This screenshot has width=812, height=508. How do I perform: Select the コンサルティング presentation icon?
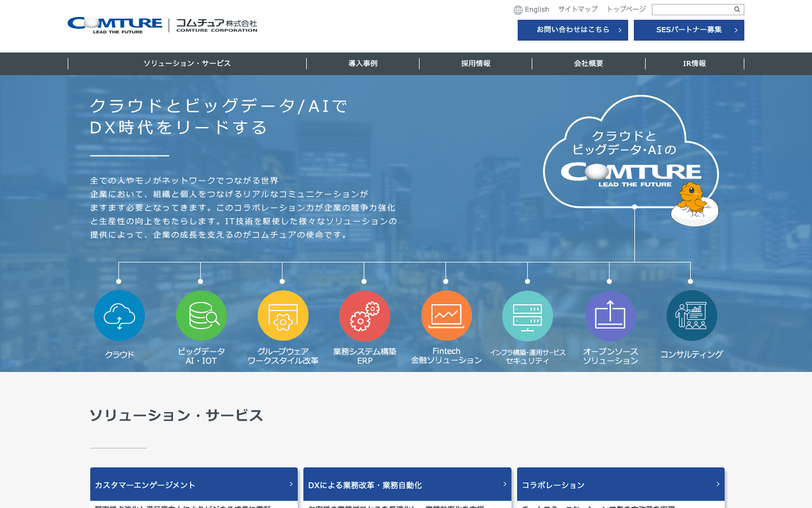(692, 316)
